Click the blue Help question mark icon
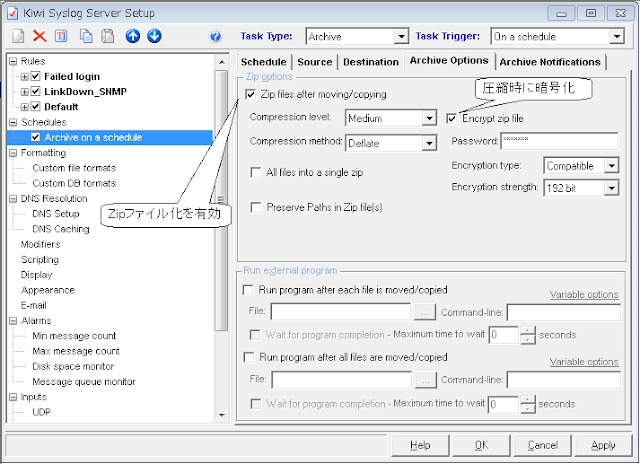The height and width of the screenshot is (464, 640). pyautogui.click(x=216, y=37)
